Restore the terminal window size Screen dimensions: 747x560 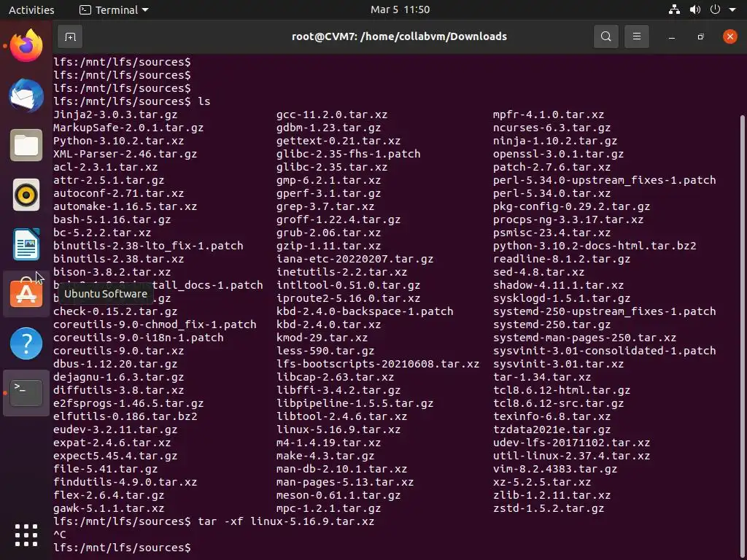[x=700, y=36]
